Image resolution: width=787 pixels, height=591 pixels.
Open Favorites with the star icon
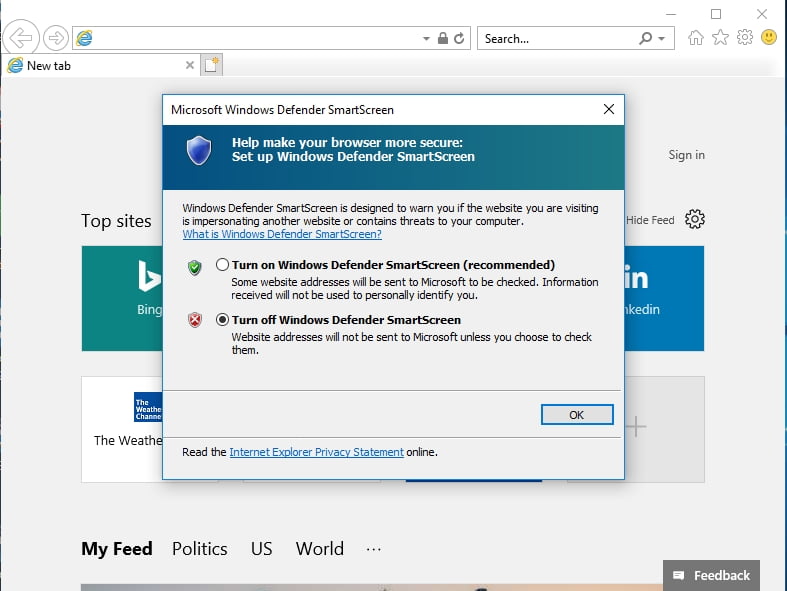[x=720, y=37]
